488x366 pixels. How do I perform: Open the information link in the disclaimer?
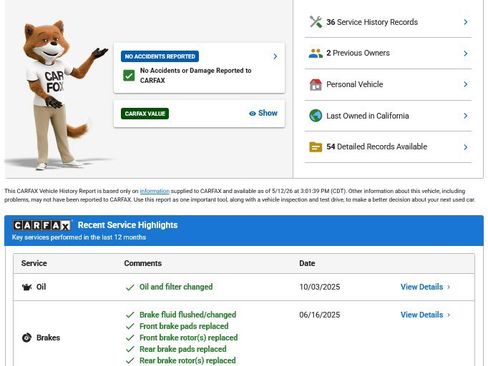pyautogui.click(x=154, y=191)
